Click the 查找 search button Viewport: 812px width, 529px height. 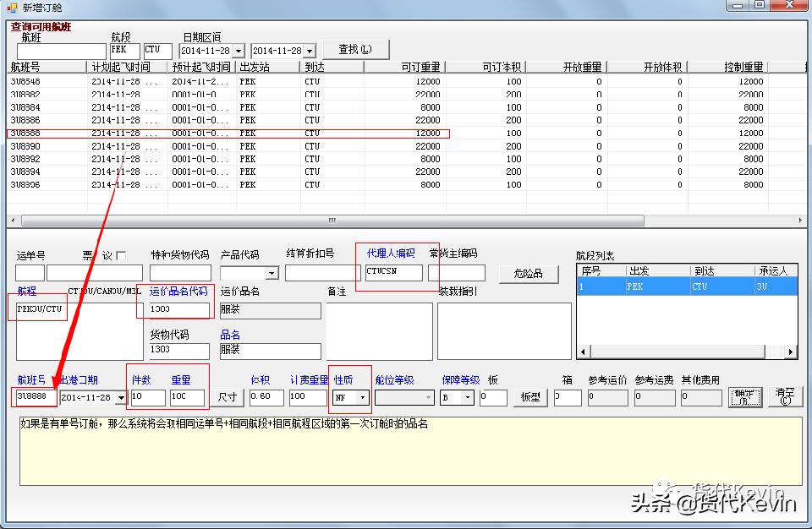pos(355,50)
